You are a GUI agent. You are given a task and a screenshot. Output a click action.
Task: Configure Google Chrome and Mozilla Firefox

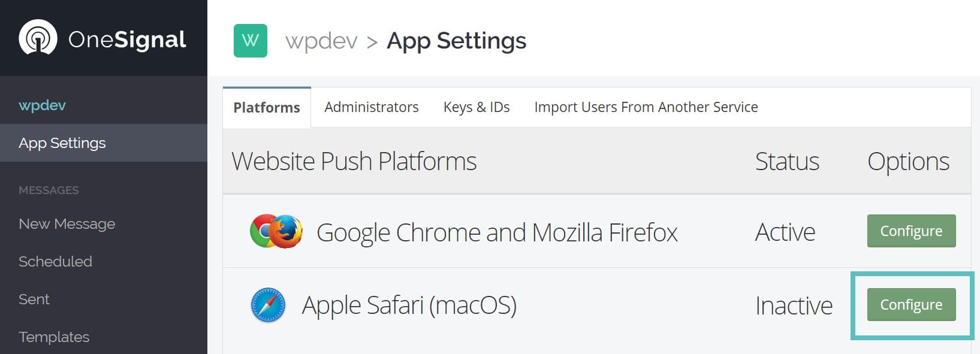(910, 231)
